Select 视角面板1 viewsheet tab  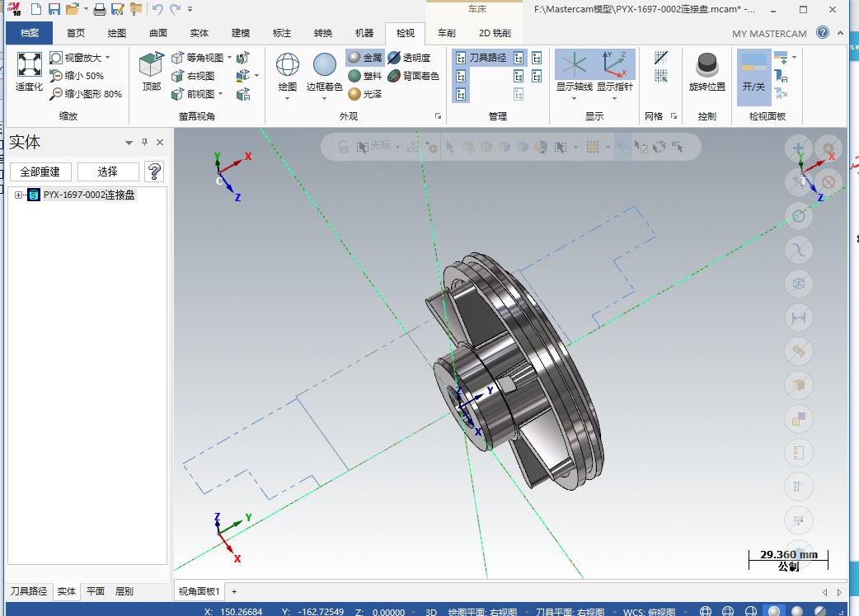(199, 591)
